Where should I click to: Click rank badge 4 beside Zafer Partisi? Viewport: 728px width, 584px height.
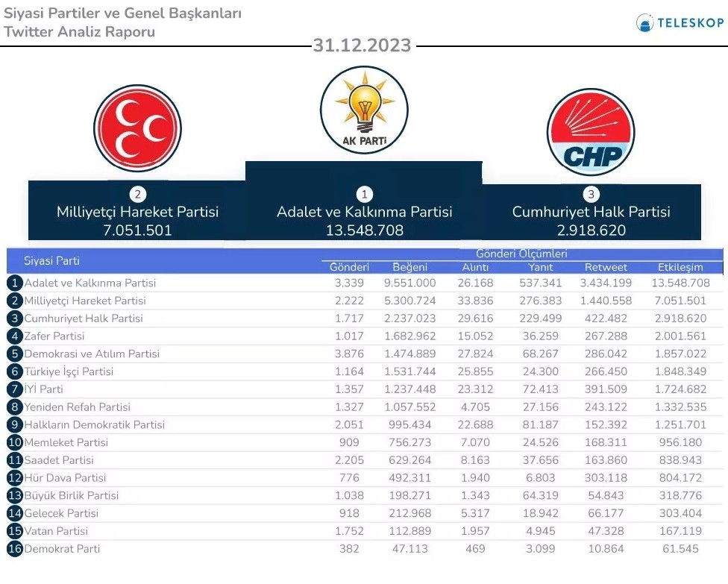coord(15,336)
